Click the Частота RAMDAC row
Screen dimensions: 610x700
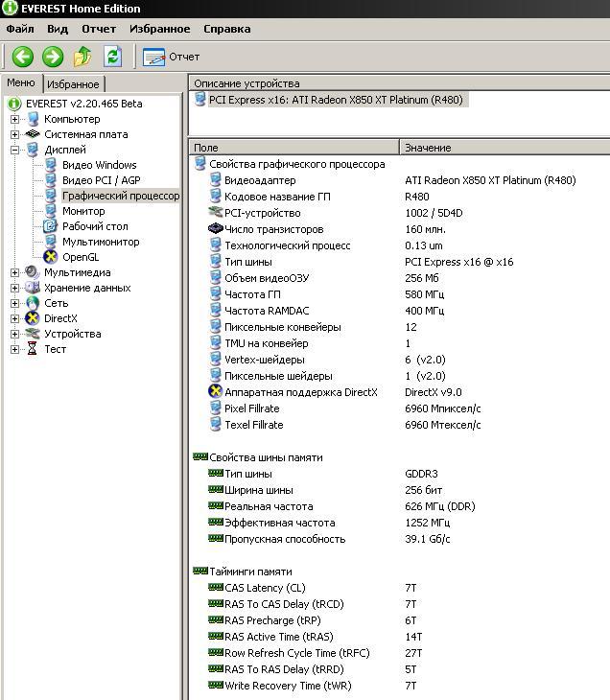(x=399, y=311)
